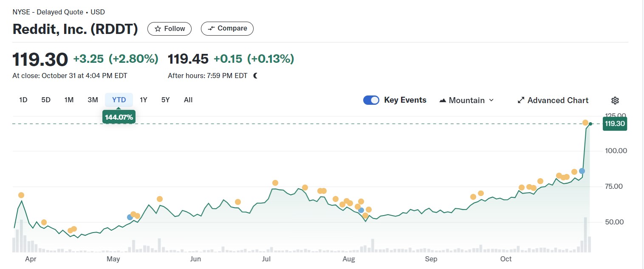Screen dimensions: 644x269
Task: Switch chart to 5Y range
Action: (x=165, y=100)
